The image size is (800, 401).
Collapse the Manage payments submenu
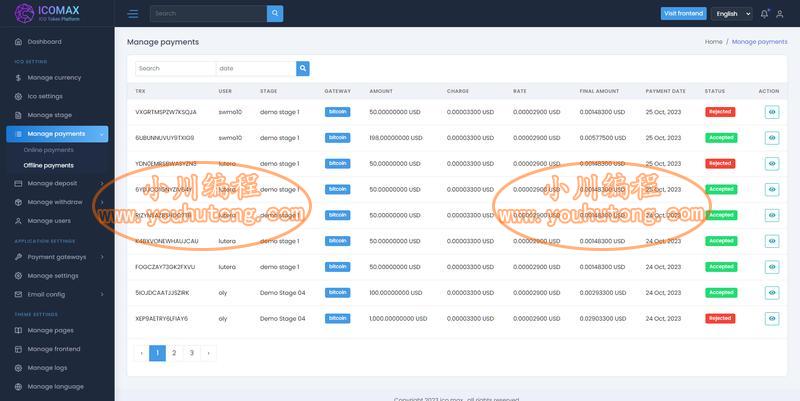(102, 134)
